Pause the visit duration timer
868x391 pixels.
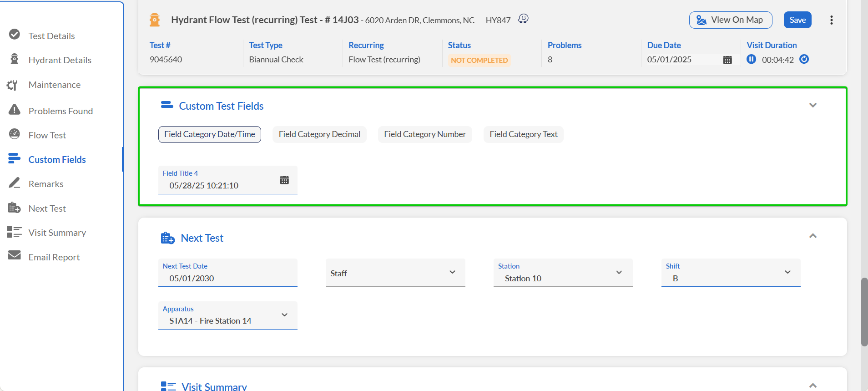point(751,59)
